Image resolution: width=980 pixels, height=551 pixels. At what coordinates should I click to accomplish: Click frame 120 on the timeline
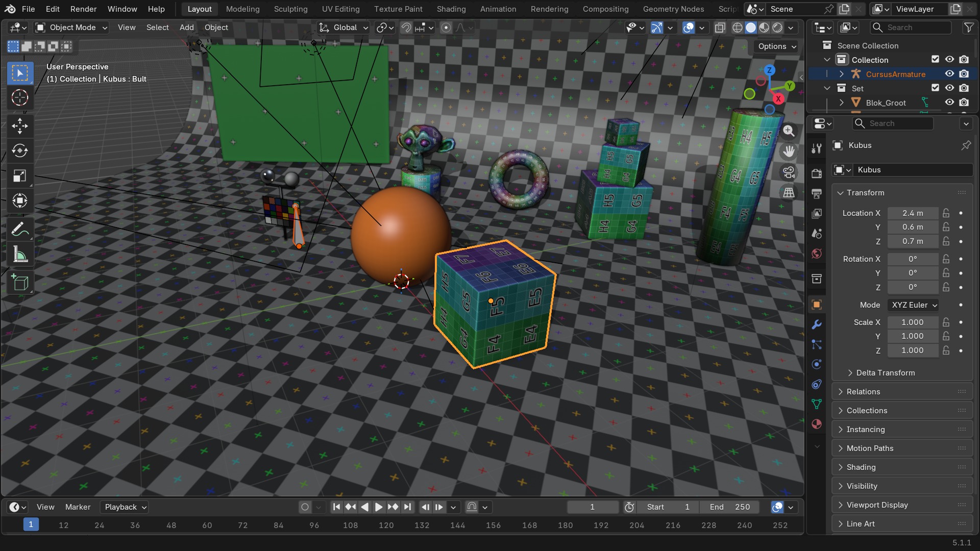[x=386, y=525]
